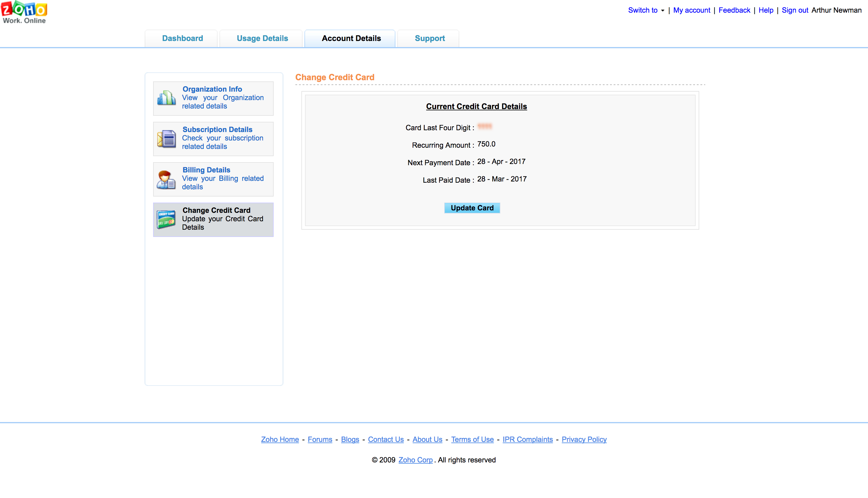Open Subscription Details section title
The width and height of the screenshot is (868, 498).
pyautogui.click(x=217, y=129)
